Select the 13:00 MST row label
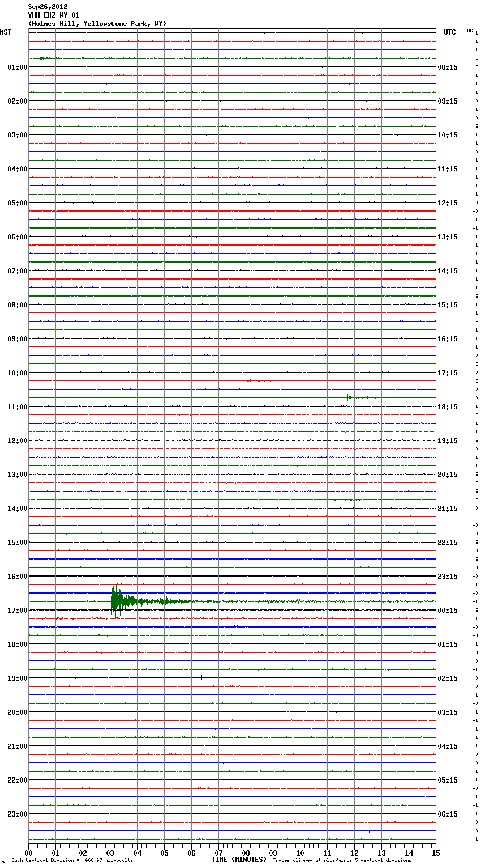This screenshot has height=868, width=481. [17, 475]
